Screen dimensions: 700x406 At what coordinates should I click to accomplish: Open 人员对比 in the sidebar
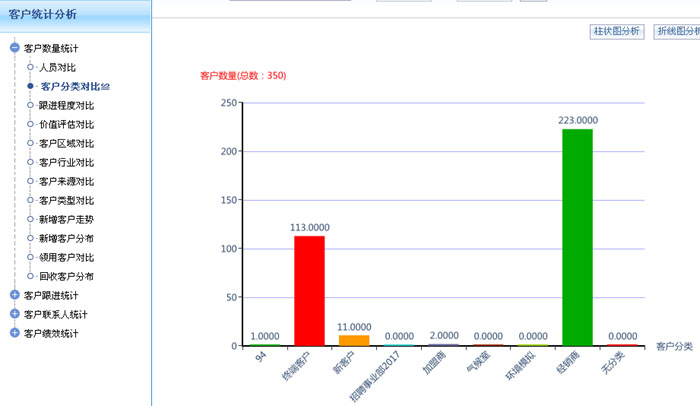tap(57, 67)
